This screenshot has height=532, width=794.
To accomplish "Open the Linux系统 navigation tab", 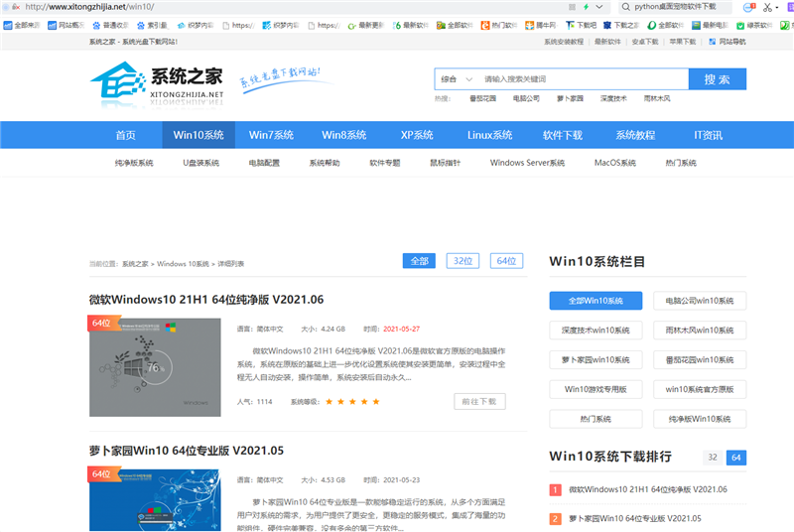I will tap(489, 135).
